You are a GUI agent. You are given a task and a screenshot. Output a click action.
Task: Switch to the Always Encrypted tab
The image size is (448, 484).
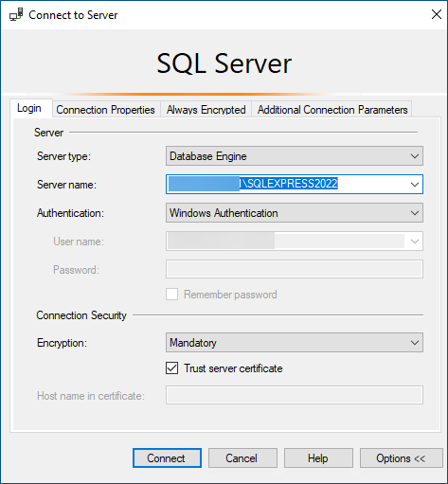(x=206, y=110)
